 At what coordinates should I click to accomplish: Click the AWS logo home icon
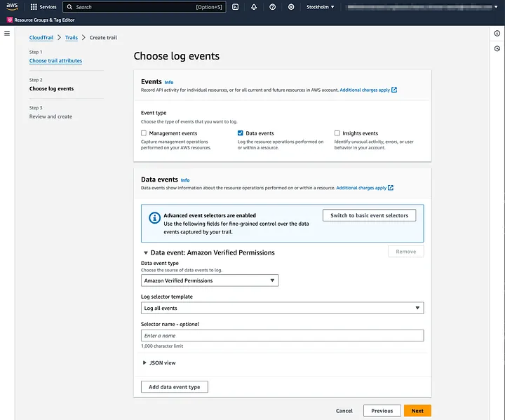tap(12, 7)
